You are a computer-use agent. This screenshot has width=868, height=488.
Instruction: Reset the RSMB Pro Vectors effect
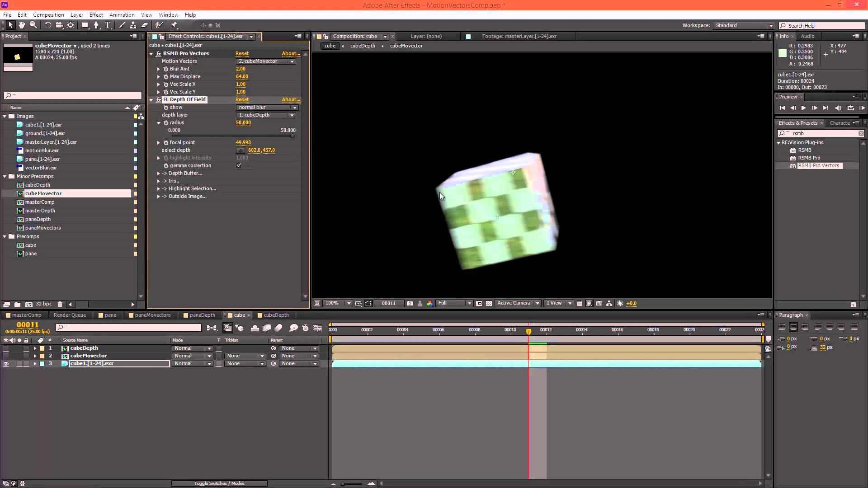tap(242, 53)
